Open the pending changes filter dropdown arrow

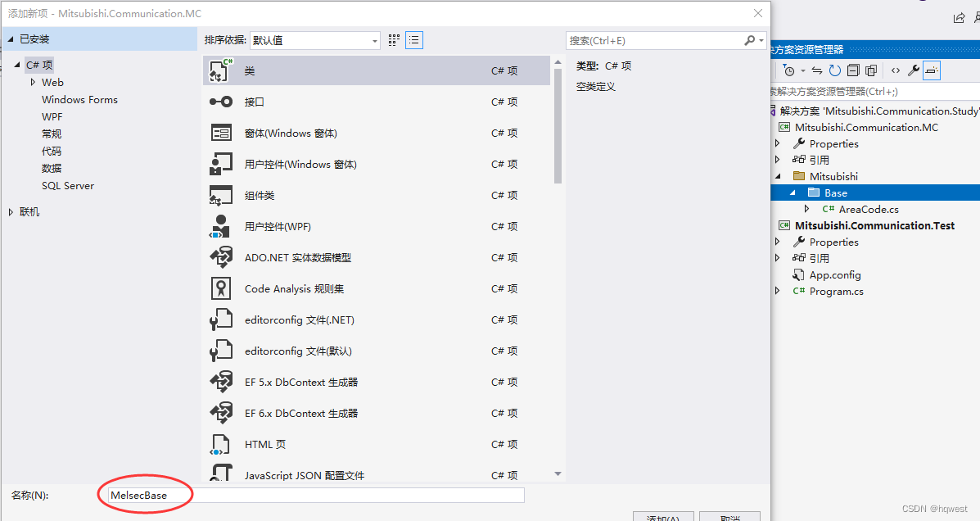click(803, 70)
